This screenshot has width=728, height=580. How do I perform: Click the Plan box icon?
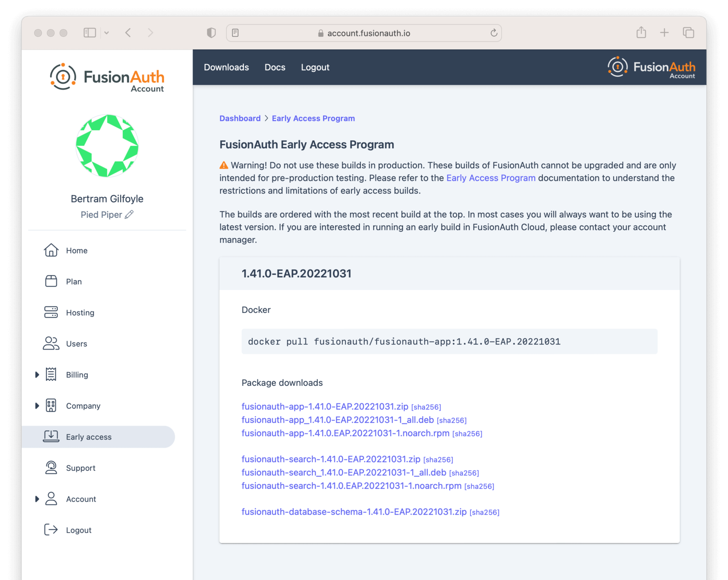pos(51,281)
